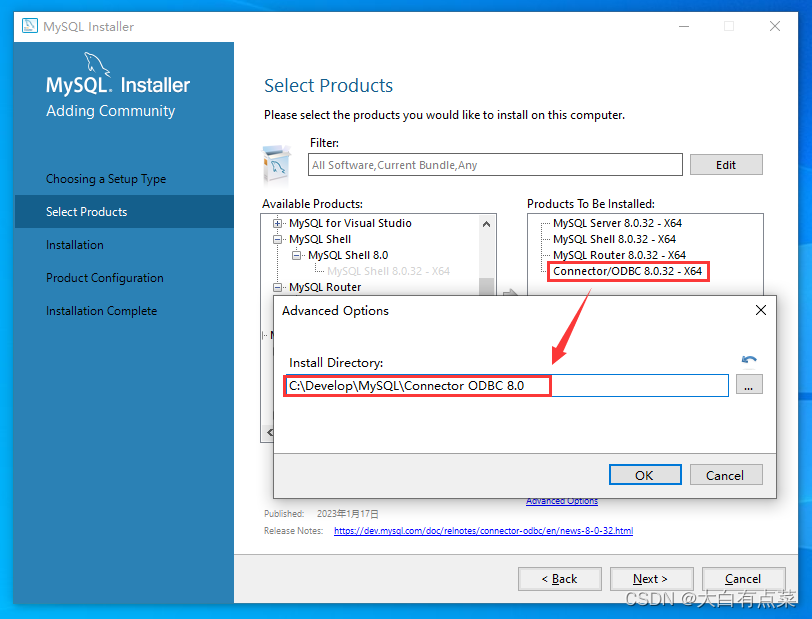Screen dimensions: 812x619
Task: Click the Filter text field
Action: tap(495, 165)
